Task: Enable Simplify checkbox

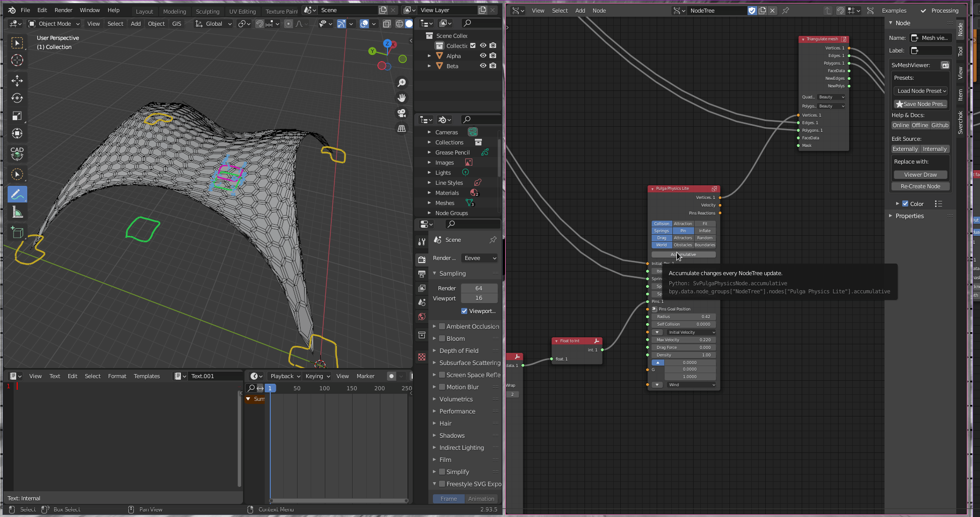Action: (442, 472)
